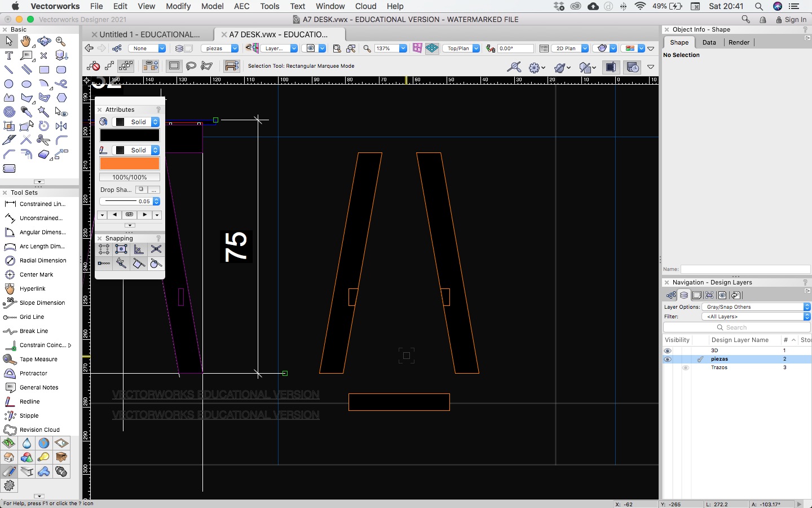The image size is (812, 508).
Task: Toggle Snap to Intersection in Snapping palette
Action: click(x=156, y=249)
